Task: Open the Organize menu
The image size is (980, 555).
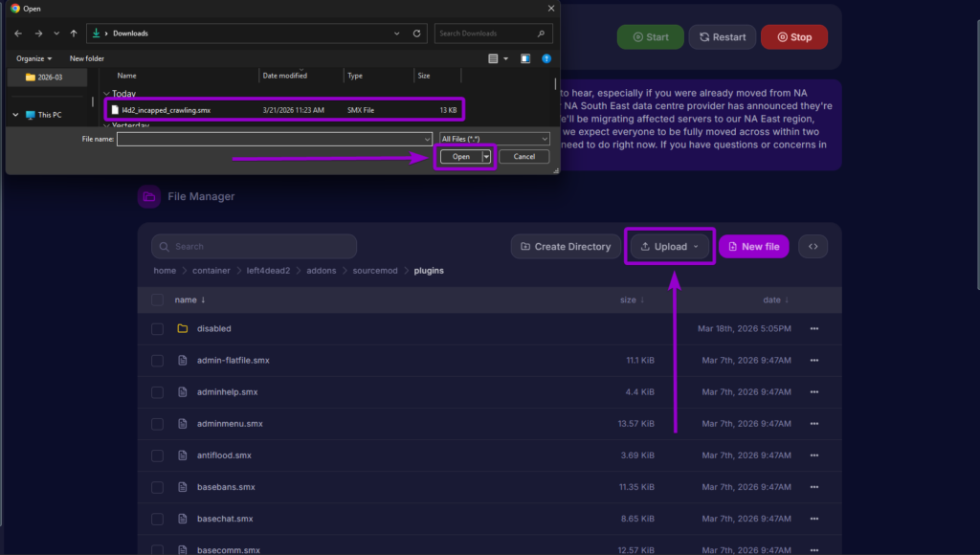Action: [x=33, y=57]
